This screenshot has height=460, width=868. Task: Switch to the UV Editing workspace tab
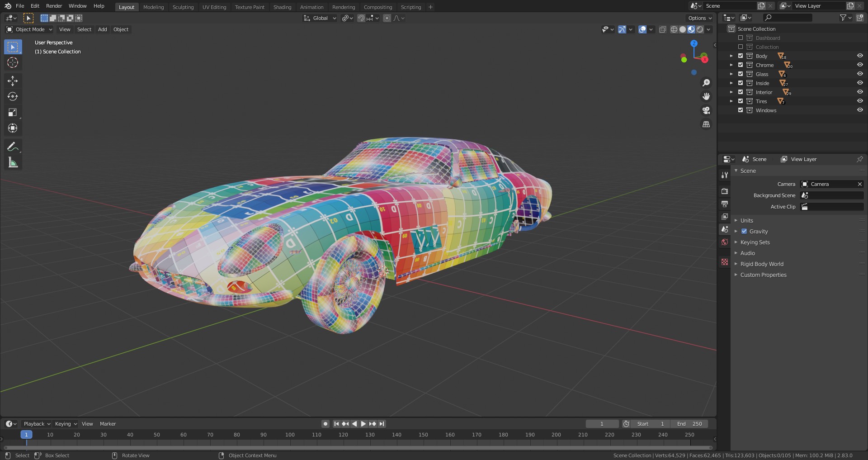pyautogui.click(x=214, y=7)
